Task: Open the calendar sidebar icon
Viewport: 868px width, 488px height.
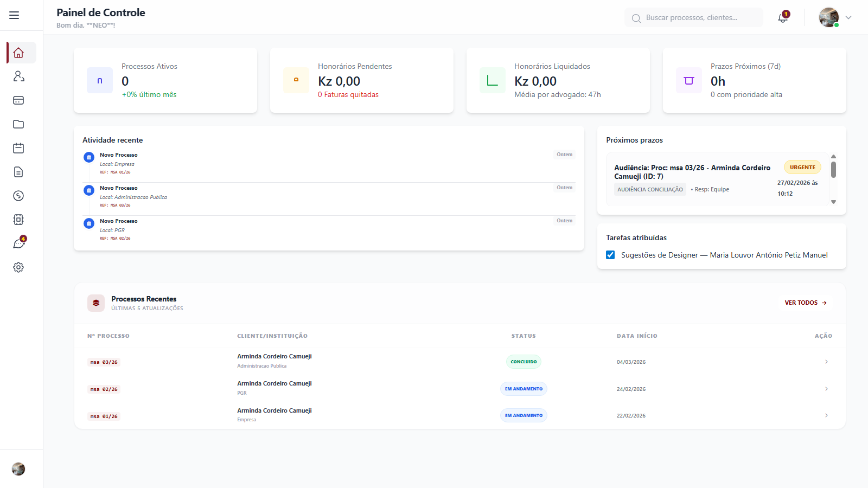Action: click(18, 148)
